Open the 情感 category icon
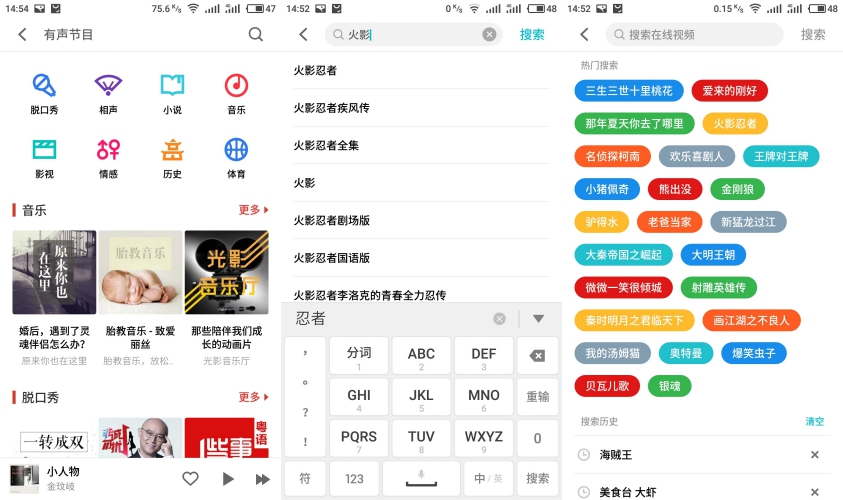This screenshot has height=500, width=843. [108, 159]
